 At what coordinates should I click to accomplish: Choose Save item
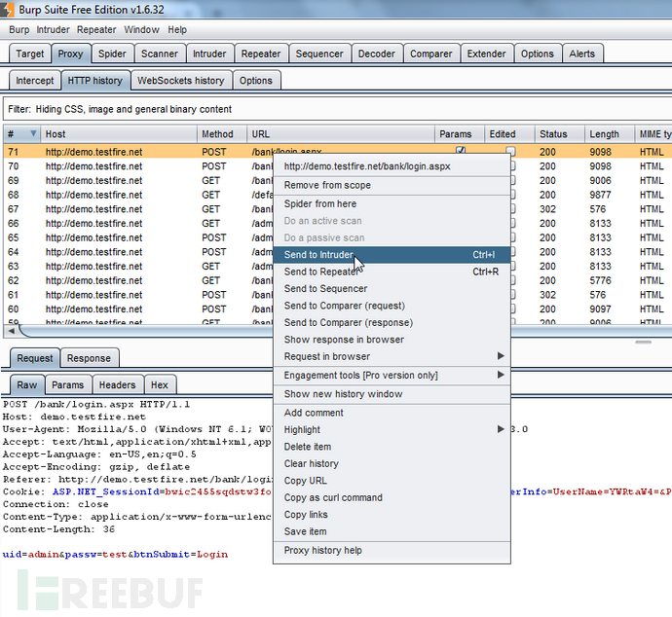pos(392,531)
